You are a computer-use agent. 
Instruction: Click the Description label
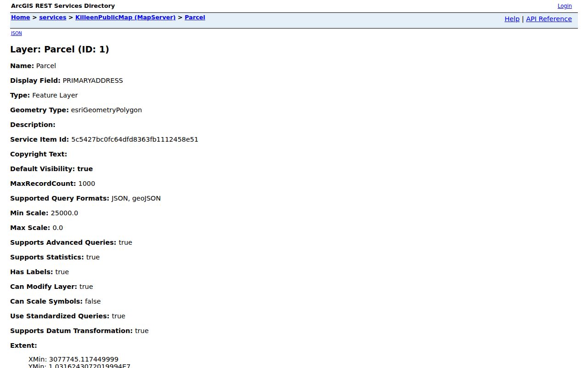(33, 125)
